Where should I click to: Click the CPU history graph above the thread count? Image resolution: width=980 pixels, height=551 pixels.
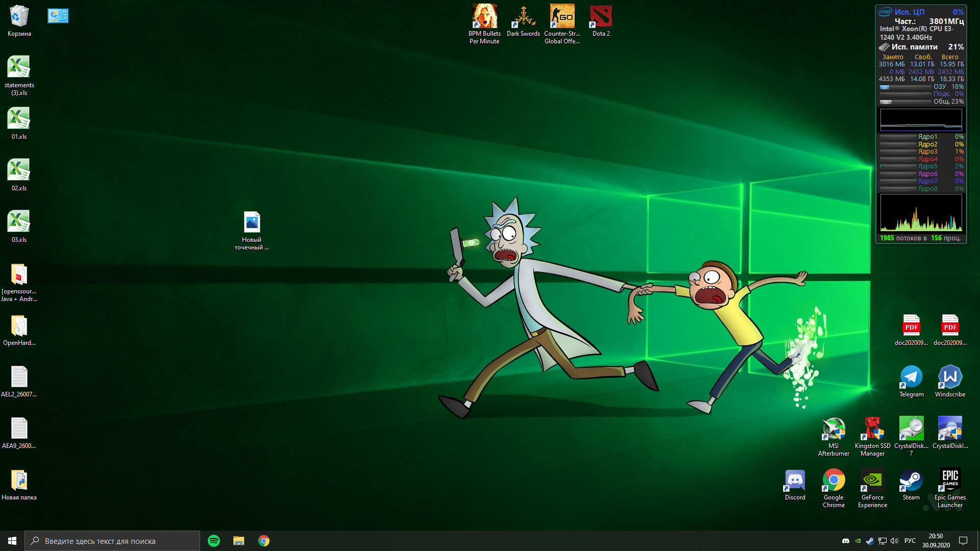[921, 213]
